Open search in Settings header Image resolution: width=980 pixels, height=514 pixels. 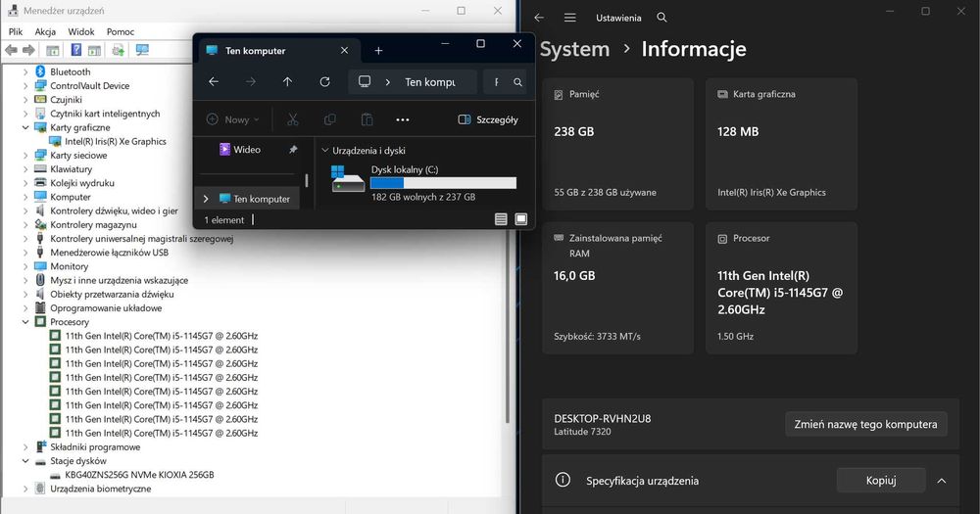tap(661, 18)
